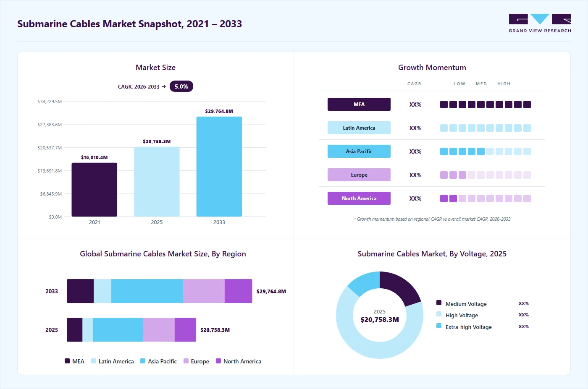Click the Growth Momentum heading
Image resolution: width=588 pixels, height=389 pixels.
point(432,68)
